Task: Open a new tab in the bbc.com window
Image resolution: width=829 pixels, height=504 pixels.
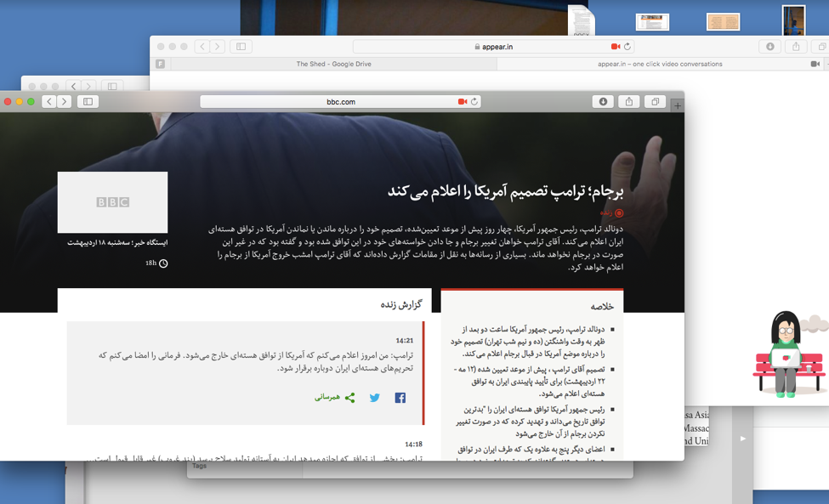Action: (x=678, y=105)
